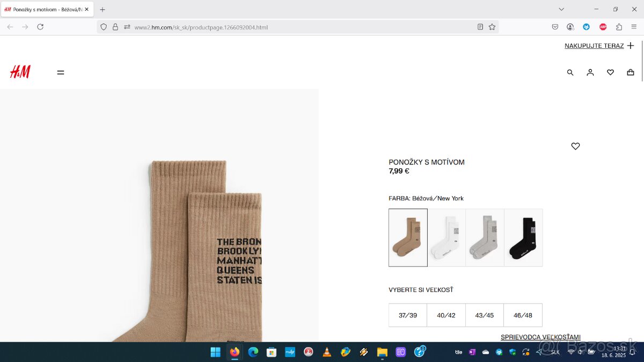
Task: Select size 37/39
Action: [x=408, y=315]
